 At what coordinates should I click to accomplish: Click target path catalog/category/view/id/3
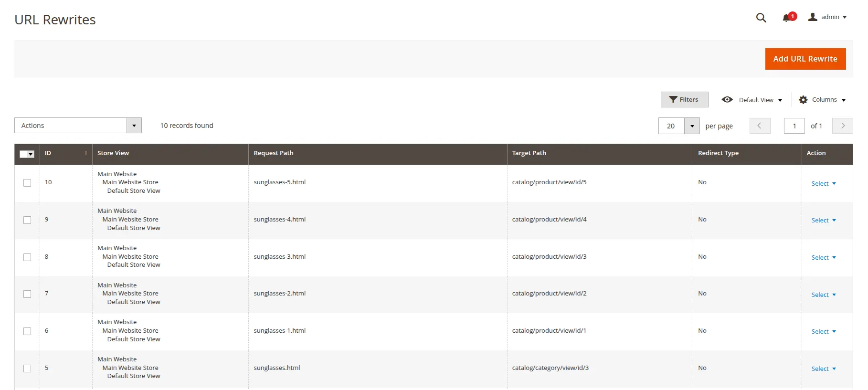550,368
